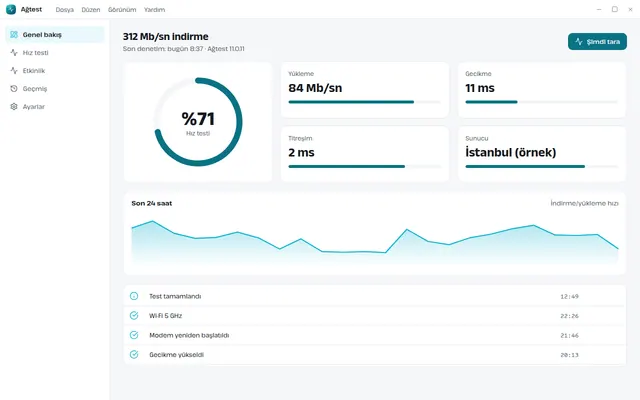The image size is (640, 400).
Task: Click the checkmark icon beside Wi-Fi 5 GHz
Action: (x=134, y=316)
